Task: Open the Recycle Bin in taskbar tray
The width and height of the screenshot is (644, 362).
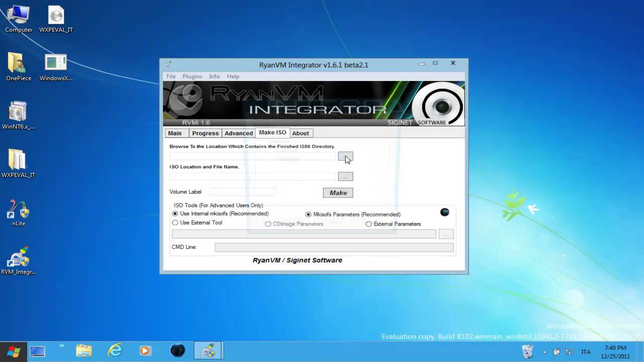Action: [527, 350]
